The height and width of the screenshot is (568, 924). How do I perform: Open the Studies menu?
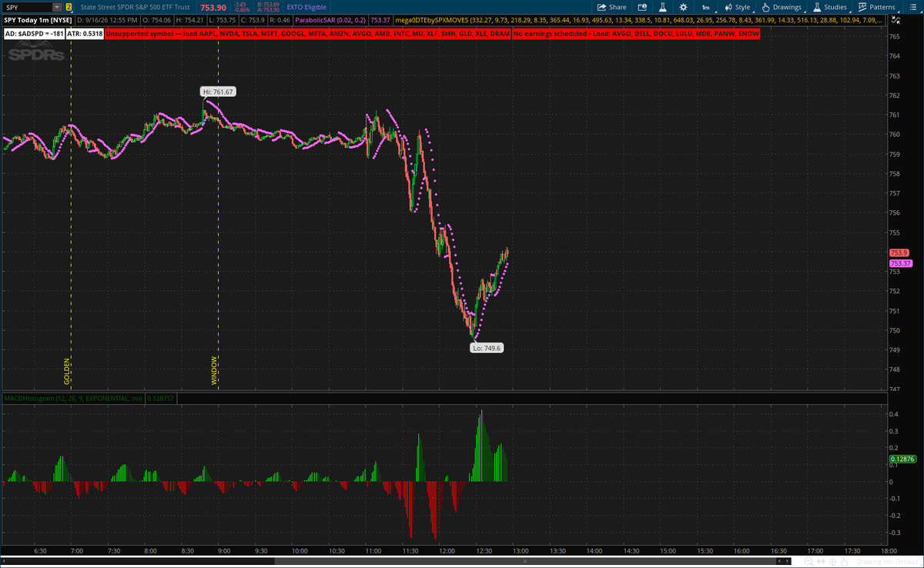pos(829,7)
